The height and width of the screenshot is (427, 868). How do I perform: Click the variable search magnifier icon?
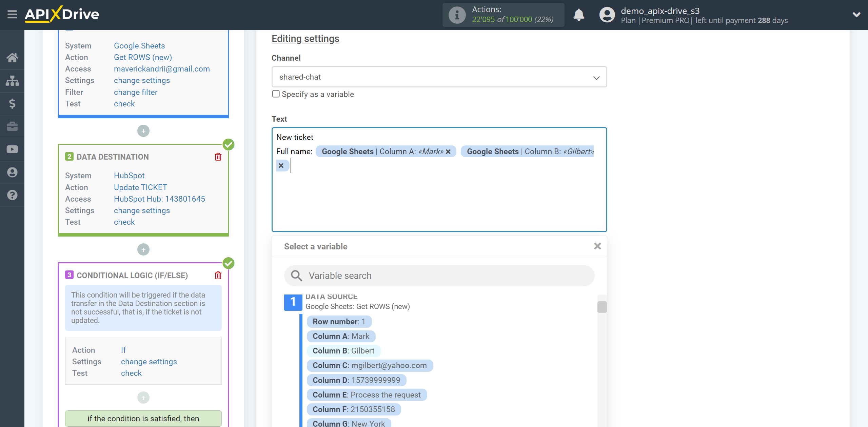(296, 276)
